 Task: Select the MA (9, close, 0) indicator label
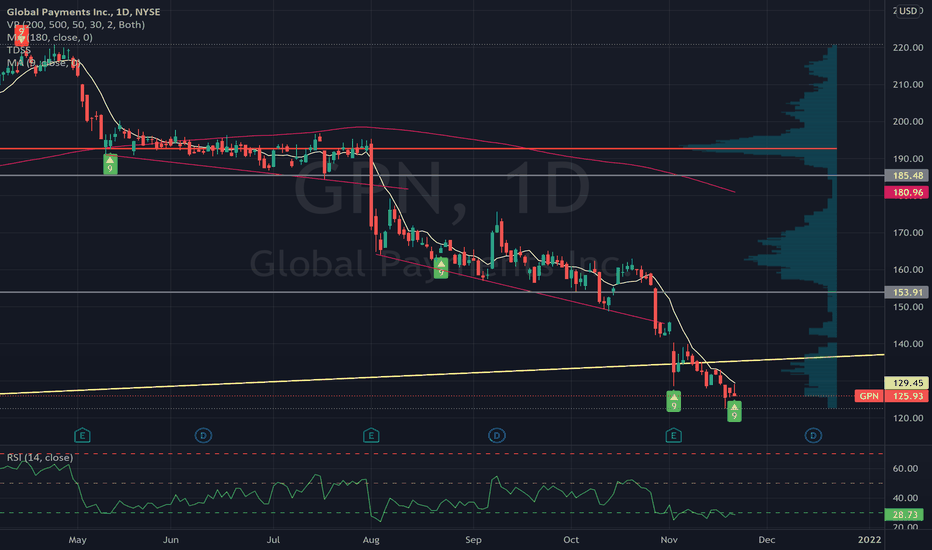coord(43,62)
